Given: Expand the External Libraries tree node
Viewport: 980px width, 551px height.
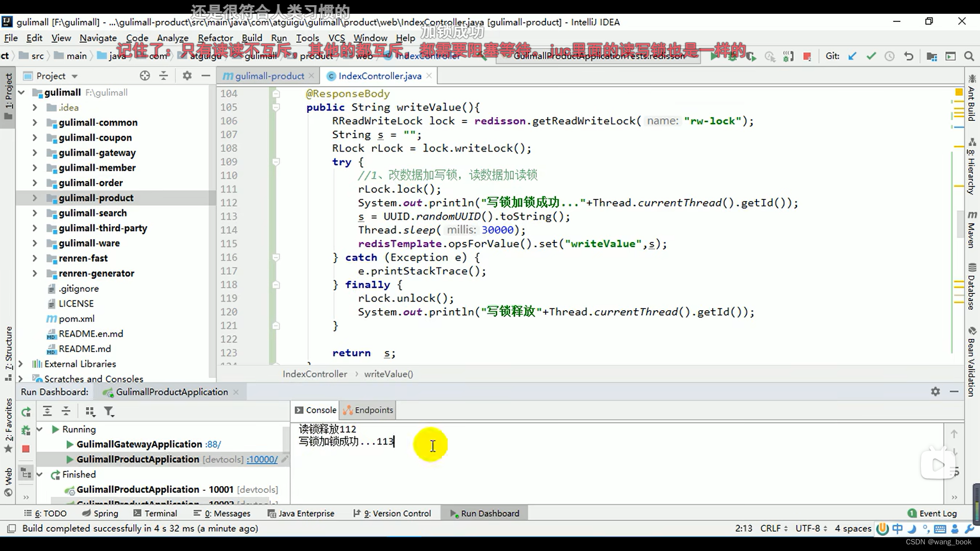Looking at the screenshot, I should (21, 364).
